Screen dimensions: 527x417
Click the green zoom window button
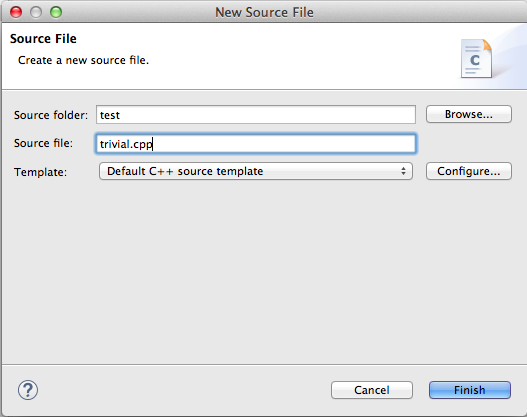(x=56, y=12)
